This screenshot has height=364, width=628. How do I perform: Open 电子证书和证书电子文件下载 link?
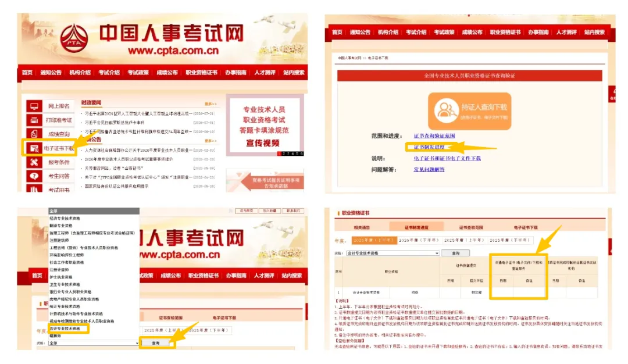click(447, 158)
